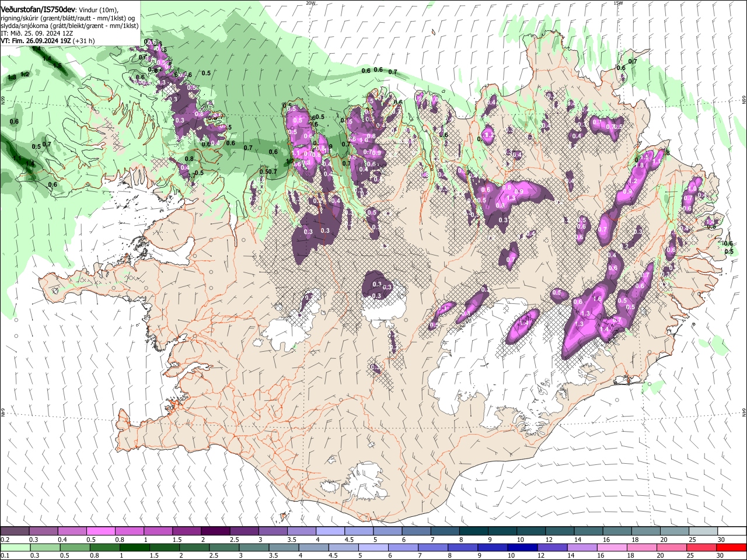Pick the lavender swatch between 14 and 16 on the rain scale
This screenshot has height=560, width=747.
[x=582, y=548]
